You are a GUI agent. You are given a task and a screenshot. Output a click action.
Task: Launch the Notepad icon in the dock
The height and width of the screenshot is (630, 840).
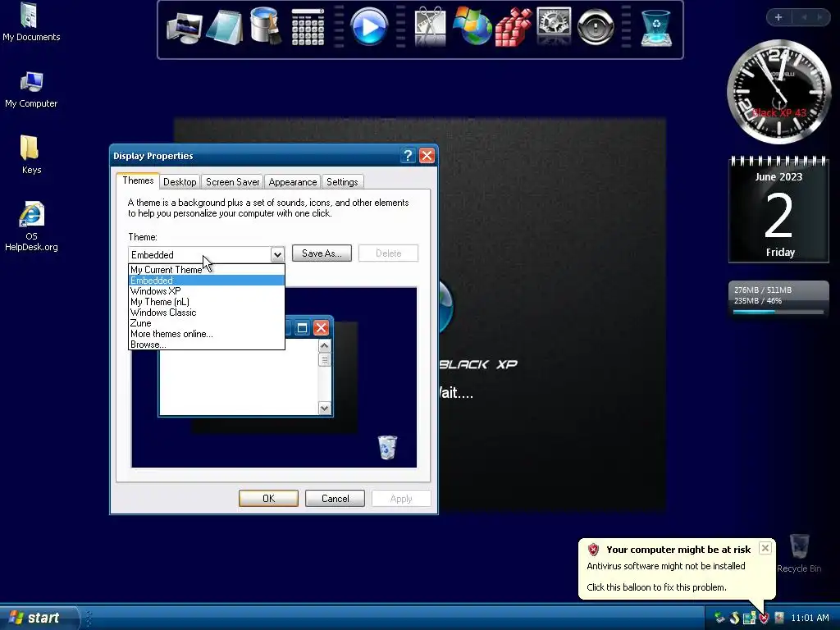226,27
